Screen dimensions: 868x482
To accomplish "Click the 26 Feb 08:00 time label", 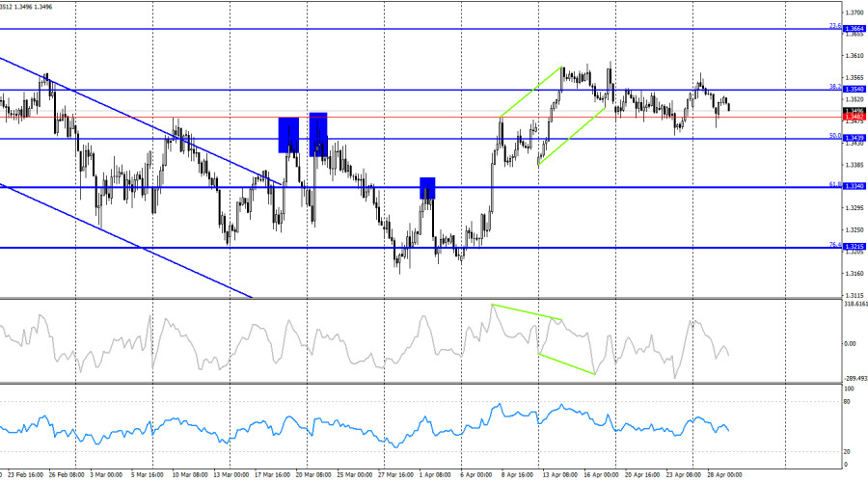I will [x=67, y=475].
